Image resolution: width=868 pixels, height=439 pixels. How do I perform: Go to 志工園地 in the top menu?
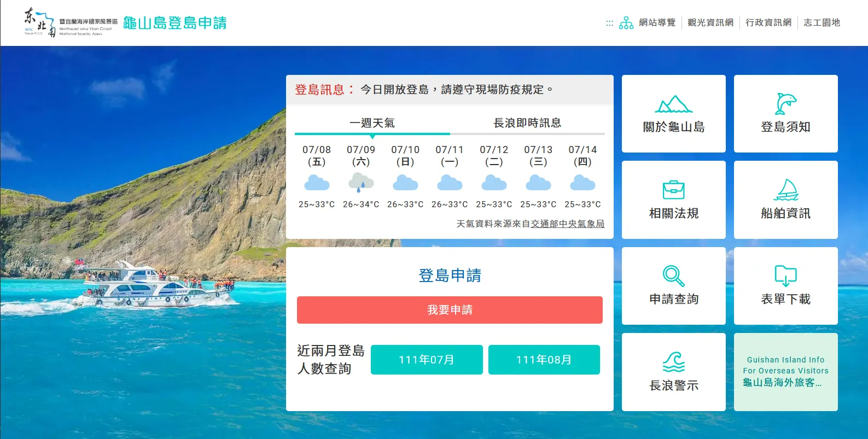click(x=822, y=22)
